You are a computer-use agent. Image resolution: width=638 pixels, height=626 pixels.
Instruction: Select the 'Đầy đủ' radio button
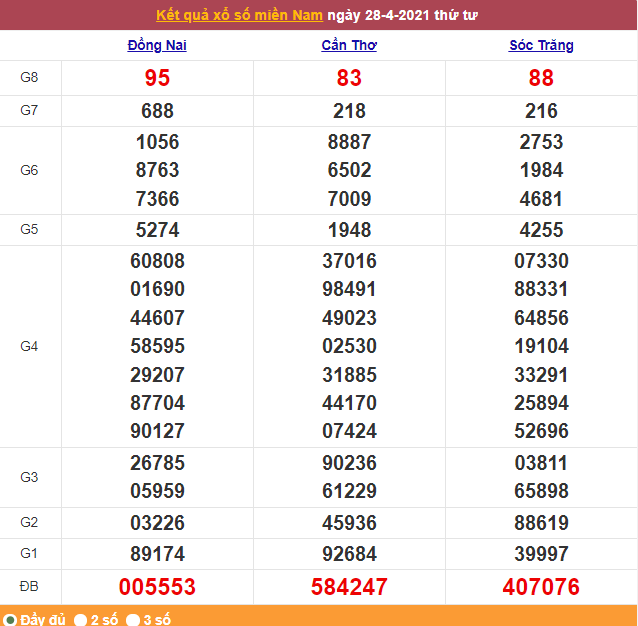(x=10, y=619)
